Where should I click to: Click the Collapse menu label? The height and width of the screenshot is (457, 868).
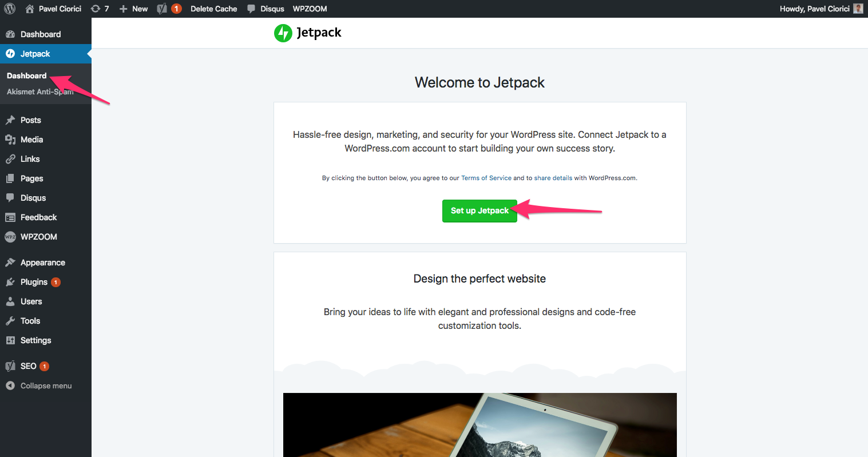[46, 386]
